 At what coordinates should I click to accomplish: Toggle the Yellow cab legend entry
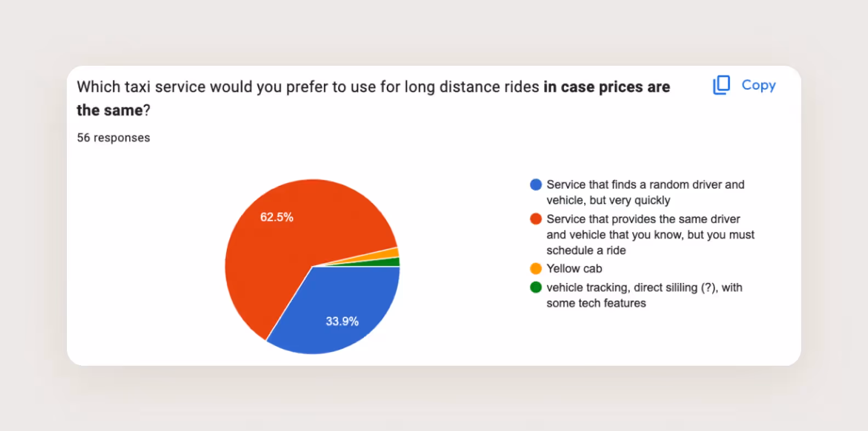click(x=574, y=269)
